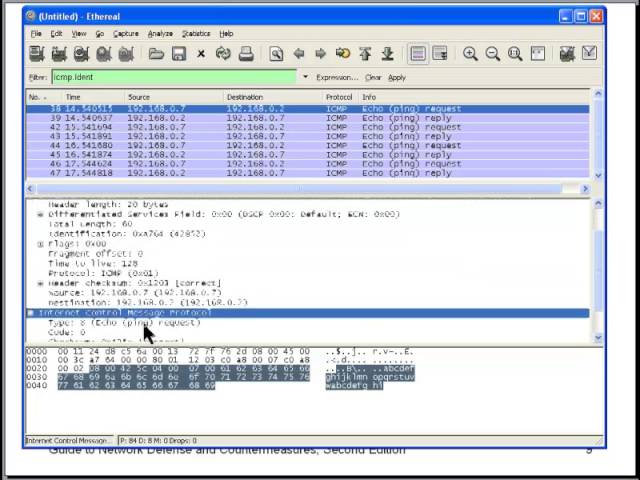This screenshot has height=480, width=640.
Task: Save capture file with floppy icon
Action: click(x=179, y=54)
